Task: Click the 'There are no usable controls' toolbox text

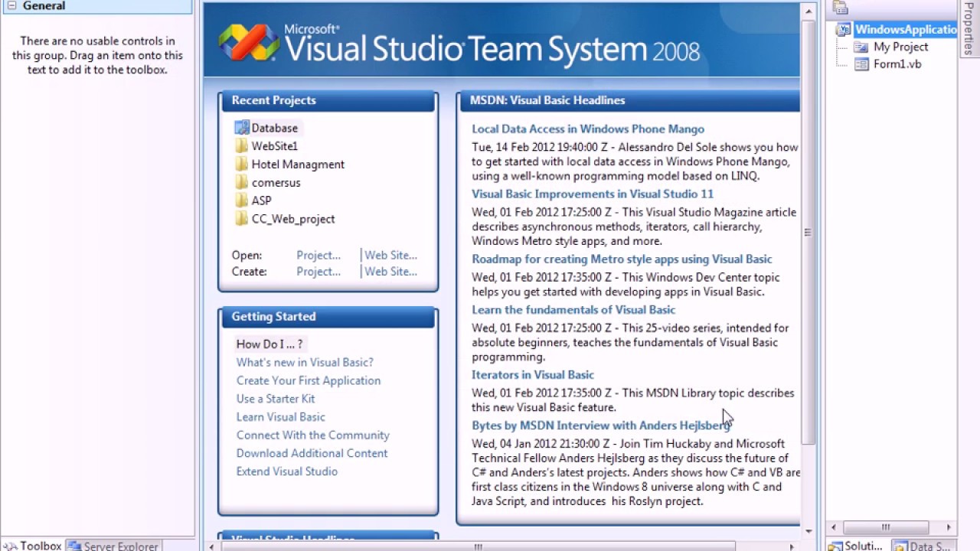Action: coord(97,55)
